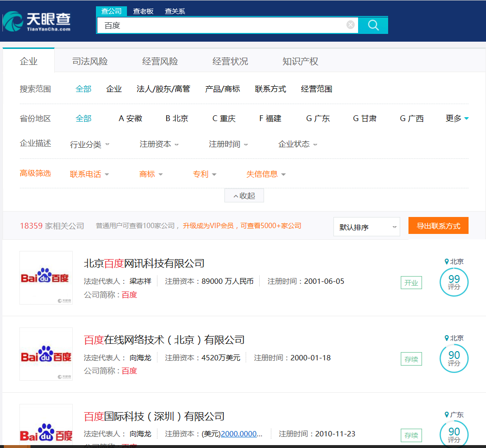Click the Baidu logo of 百度在线网络技术
This screenshot has height=448, width=486.
point(46,354)
